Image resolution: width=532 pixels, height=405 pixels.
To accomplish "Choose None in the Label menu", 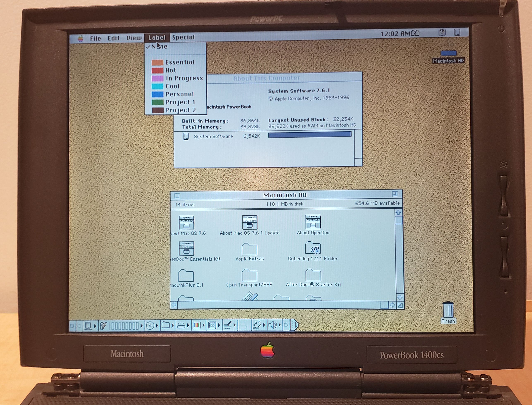I will 175,47.
